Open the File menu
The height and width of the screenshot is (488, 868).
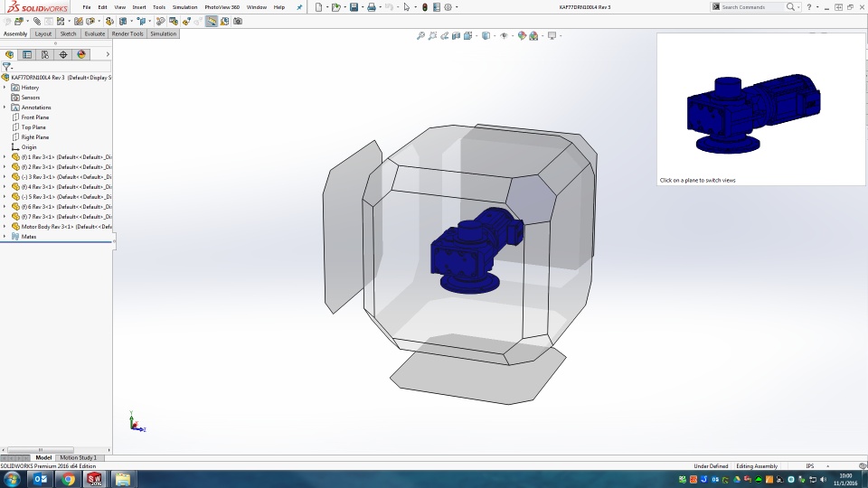[x=87, y=7]
